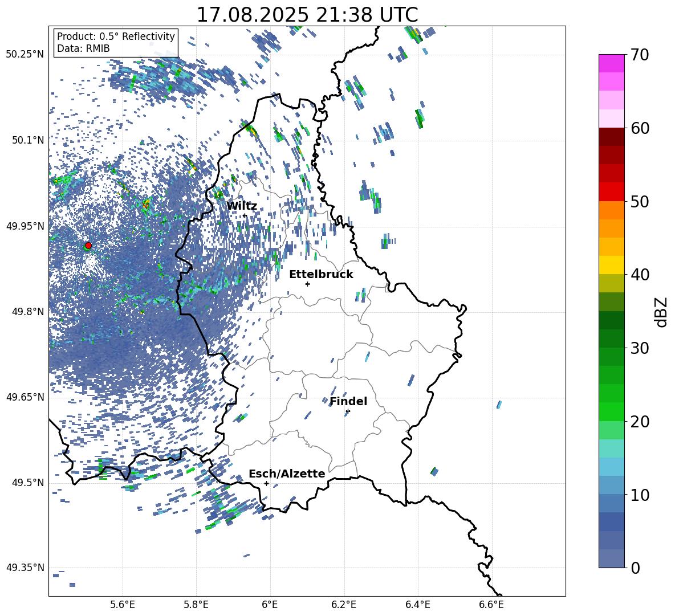Click the 30 value on the colorbar
This screenshot has height=616, width=675.
click(640, 348)
